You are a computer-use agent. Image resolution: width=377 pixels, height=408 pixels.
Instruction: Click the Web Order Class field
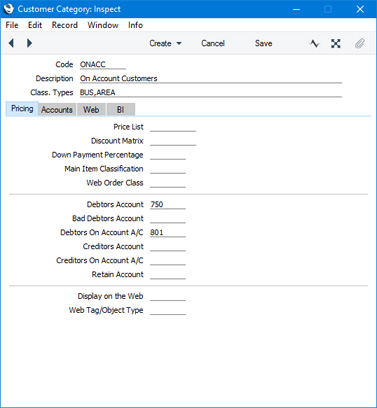(168, 183)
